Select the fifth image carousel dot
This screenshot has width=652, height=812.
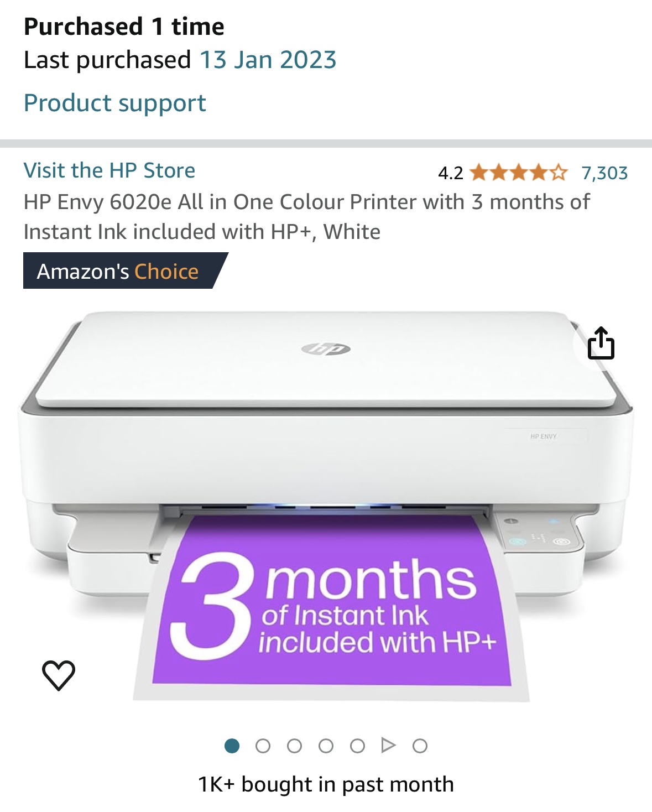coord(358,746)
